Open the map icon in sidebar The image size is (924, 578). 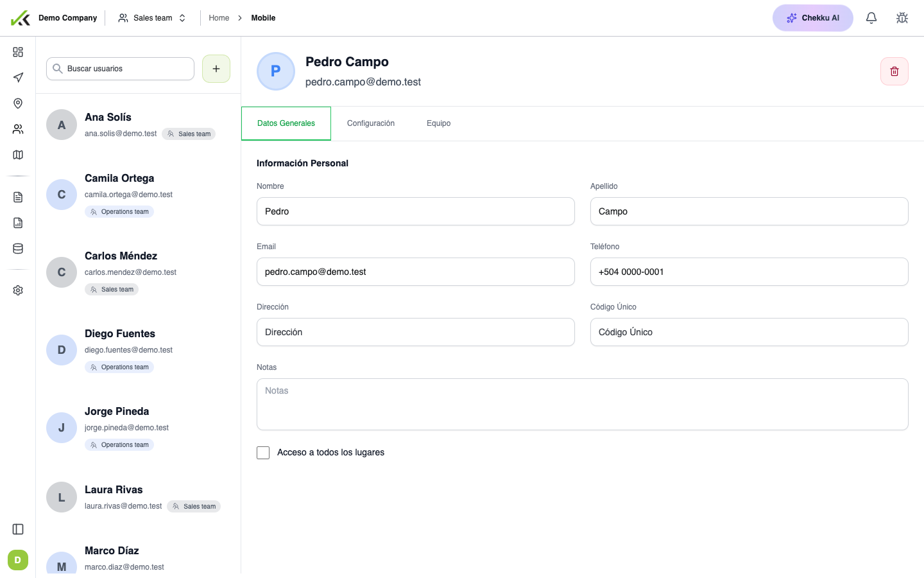[x=18, y=155]
